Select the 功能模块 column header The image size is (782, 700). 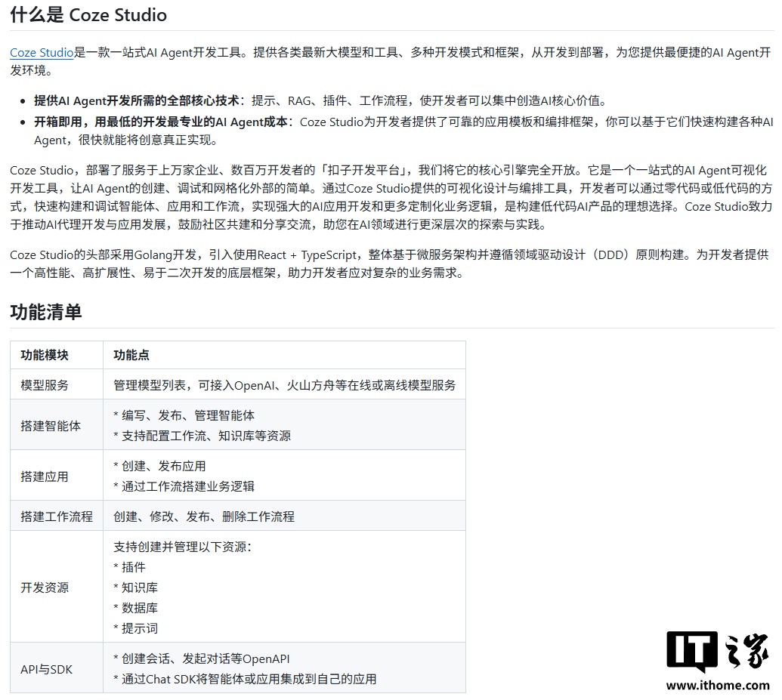coord(45,355)
